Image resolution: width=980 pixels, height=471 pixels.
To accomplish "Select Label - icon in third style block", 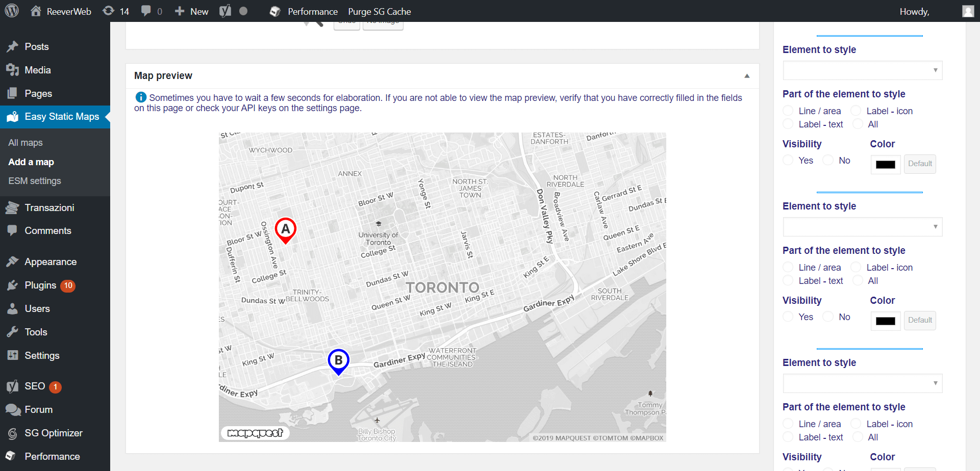I will [856, 424].
